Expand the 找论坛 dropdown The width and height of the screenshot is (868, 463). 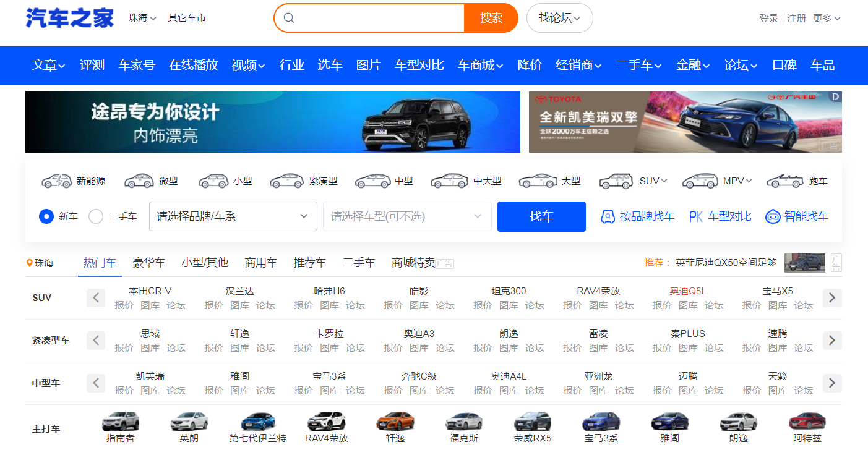[559, 18]
